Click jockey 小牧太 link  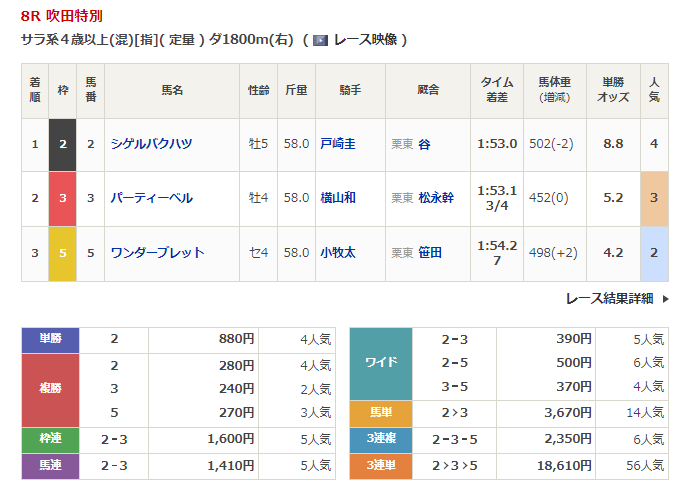tap(339, 253)
